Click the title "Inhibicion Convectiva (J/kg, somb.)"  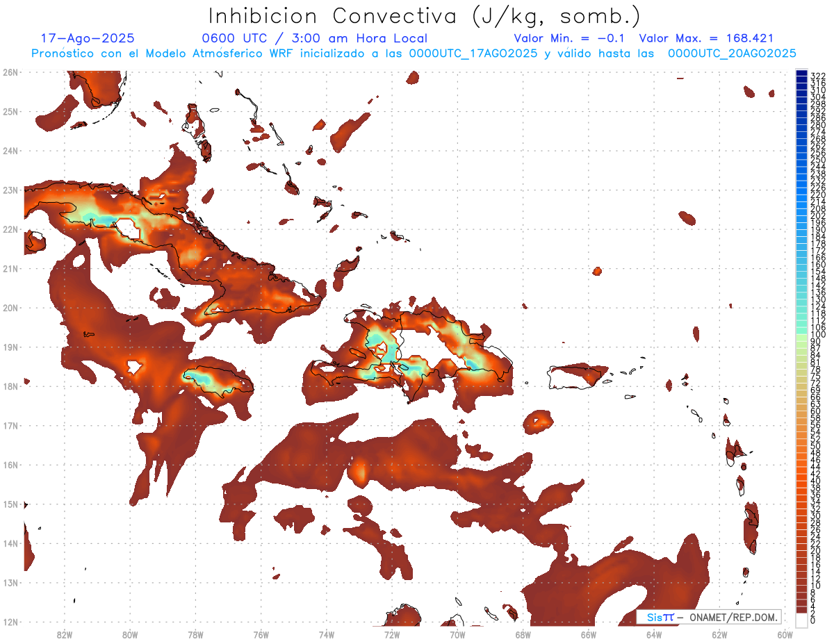click(425, 17)
